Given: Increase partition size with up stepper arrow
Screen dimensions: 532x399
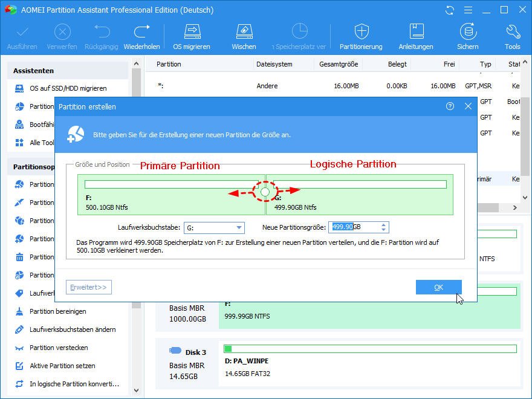Looking at the screenshot, I should click(384, 225).
